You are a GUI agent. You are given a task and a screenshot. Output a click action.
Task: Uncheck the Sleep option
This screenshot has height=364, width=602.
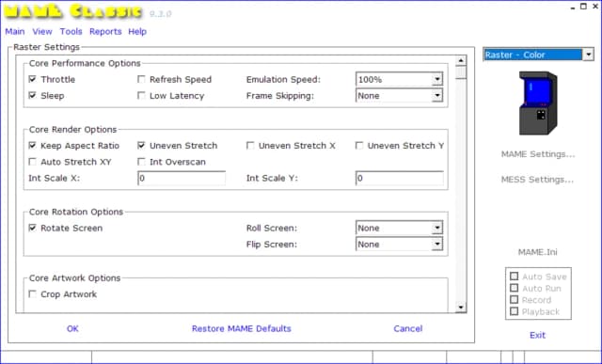33,95
